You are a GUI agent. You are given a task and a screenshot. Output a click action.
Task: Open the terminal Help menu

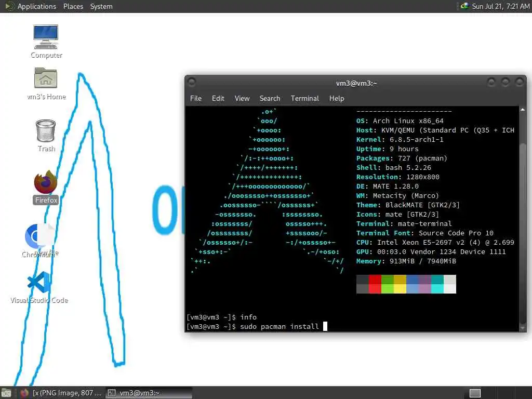click(x=337, y=98)
